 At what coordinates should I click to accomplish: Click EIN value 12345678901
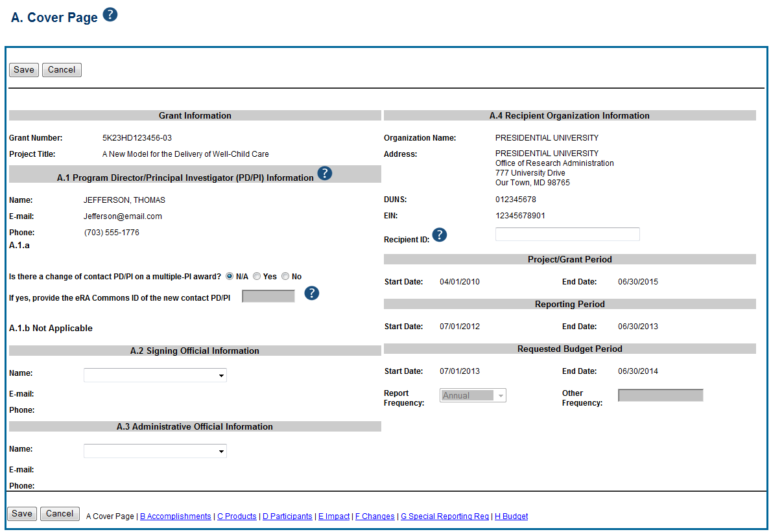tap(520, 216)
